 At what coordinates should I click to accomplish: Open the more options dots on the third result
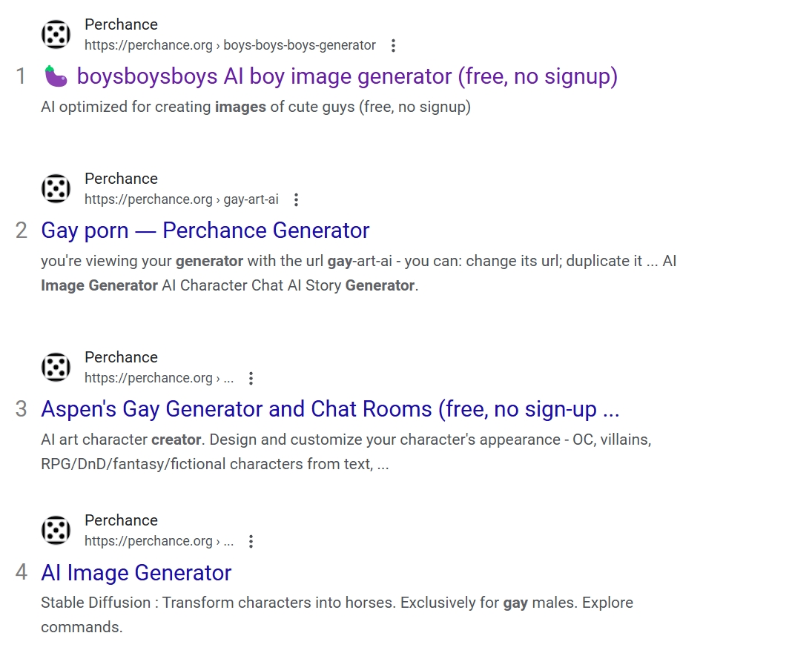click(251, 378)
